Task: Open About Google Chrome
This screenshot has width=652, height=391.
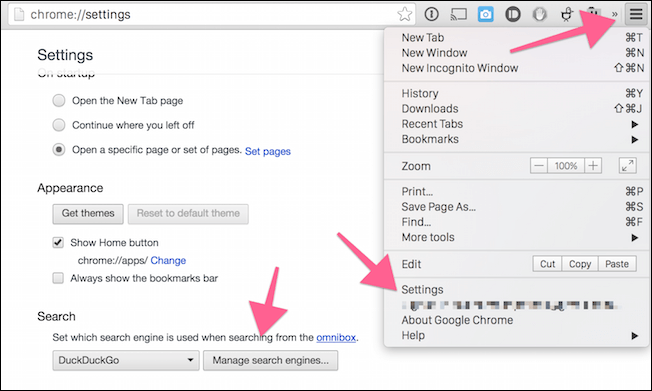Action: [516, 320]
